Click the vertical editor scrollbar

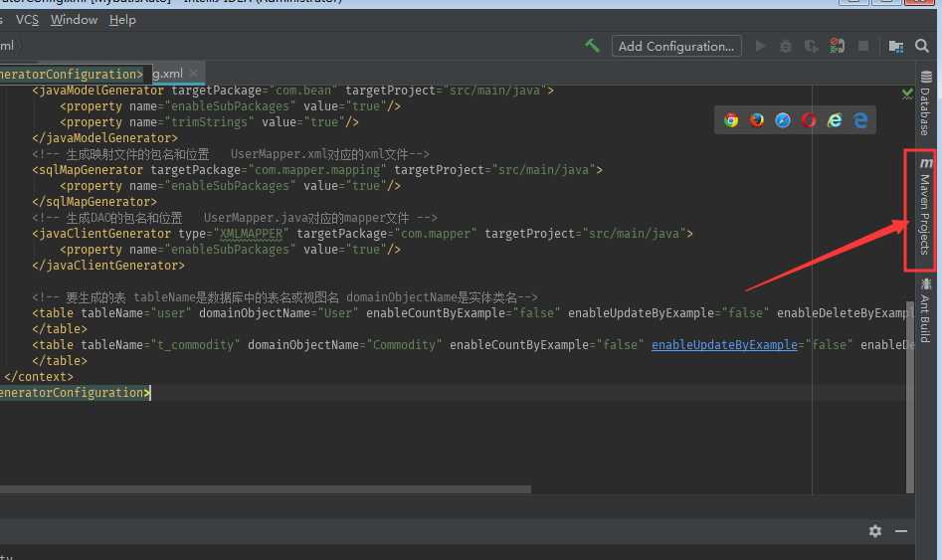[x=909, y=397]
